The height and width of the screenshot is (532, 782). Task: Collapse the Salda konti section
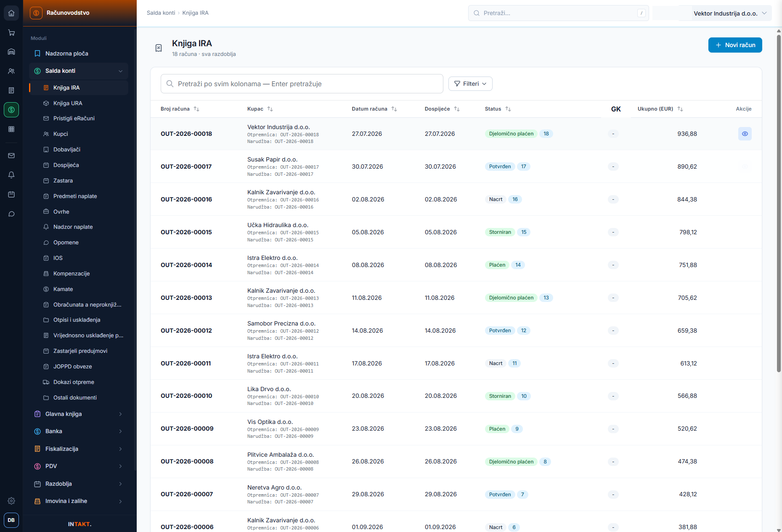[79, 71]
